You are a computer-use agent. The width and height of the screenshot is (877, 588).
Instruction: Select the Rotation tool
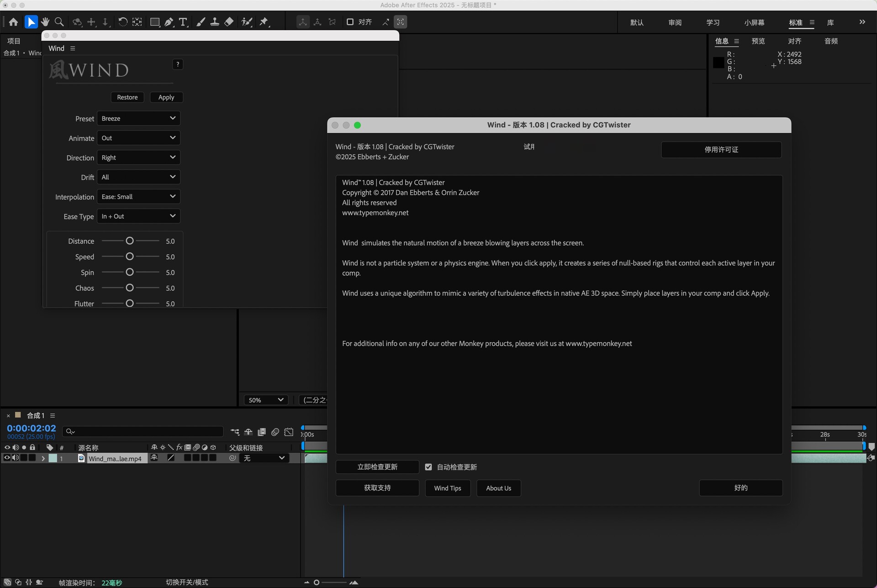122,22
